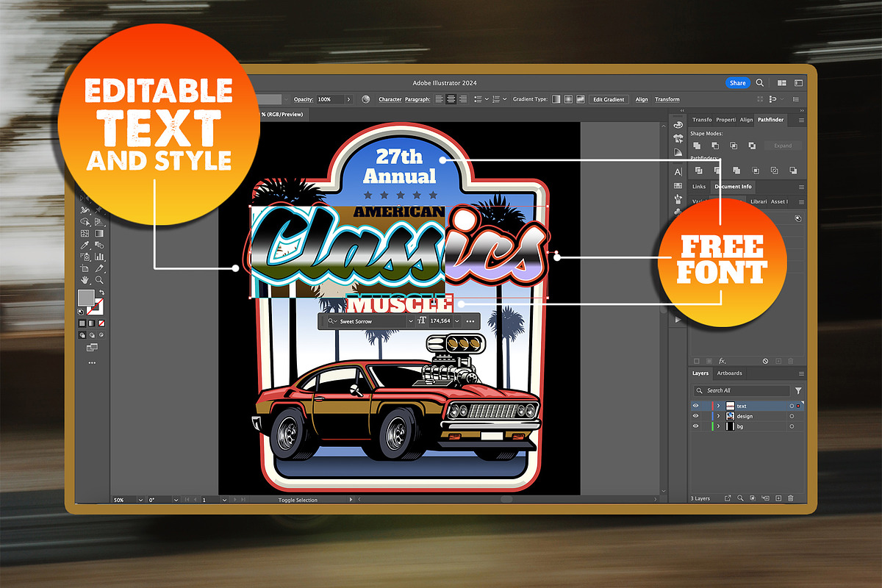Set paragraph alignment to right
Screen dimensions: 882x588
(x=463, y=99)
